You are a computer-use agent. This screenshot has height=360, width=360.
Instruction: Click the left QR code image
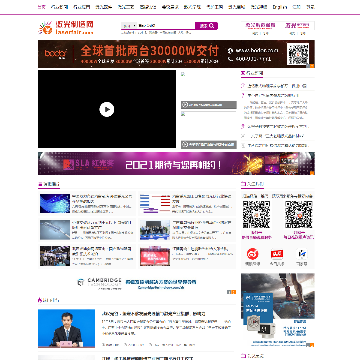click(256, 215)
